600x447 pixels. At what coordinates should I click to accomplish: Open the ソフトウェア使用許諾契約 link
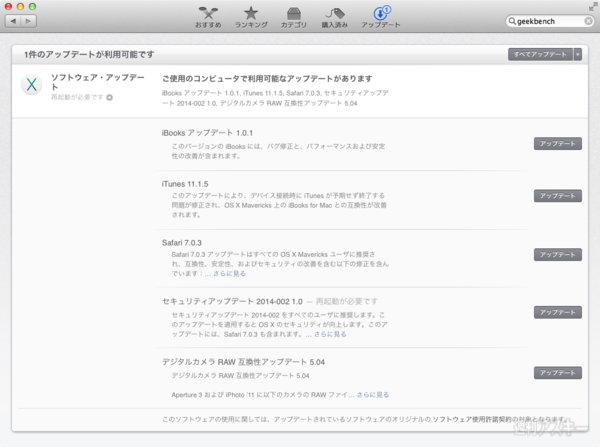pyautogui.click(x=471, y=419)
